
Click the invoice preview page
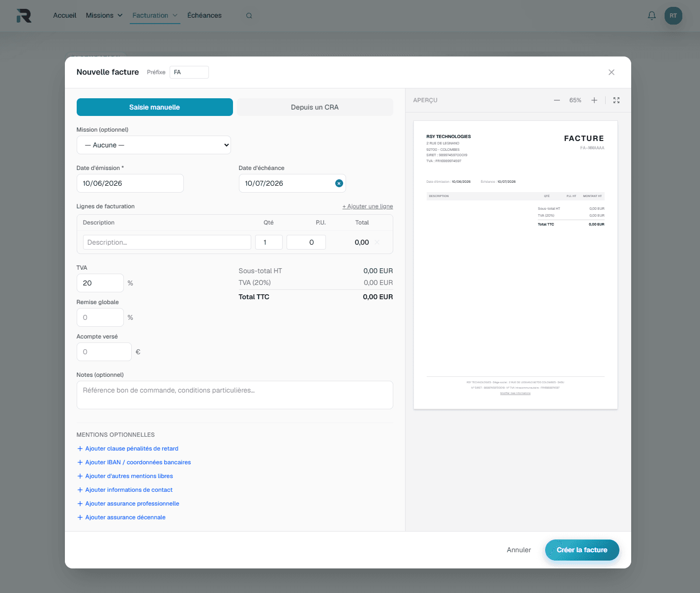tap(516, 265)
